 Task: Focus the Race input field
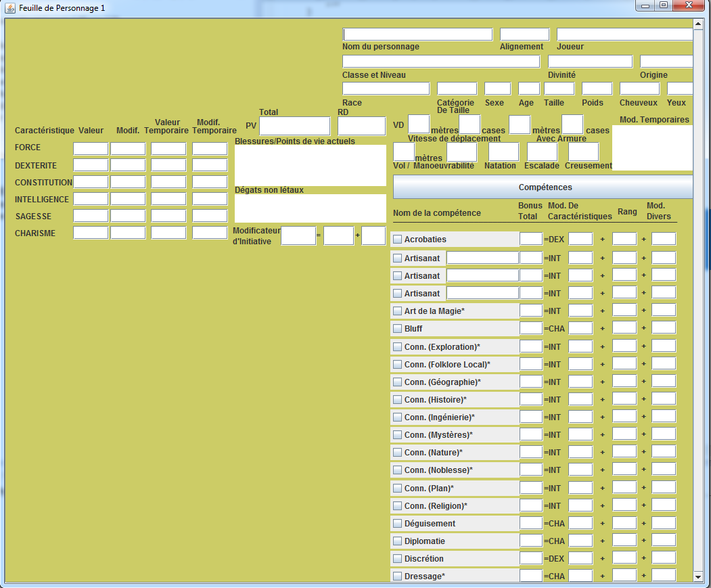coord(386,89)
